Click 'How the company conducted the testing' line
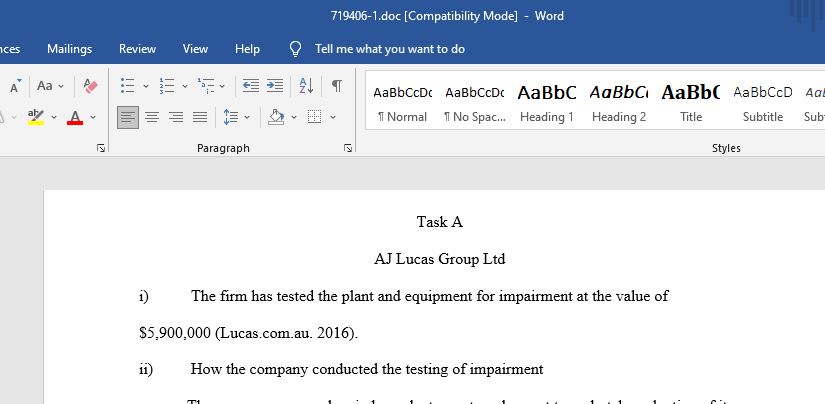This screenshot has height=404, width=825. click(x=367, y=369)
